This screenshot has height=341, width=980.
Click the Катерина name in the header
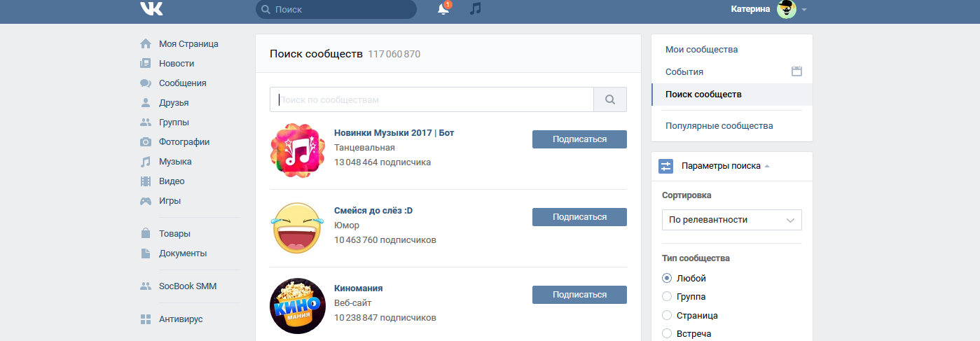pyautogui.click(x=750, y=9)
